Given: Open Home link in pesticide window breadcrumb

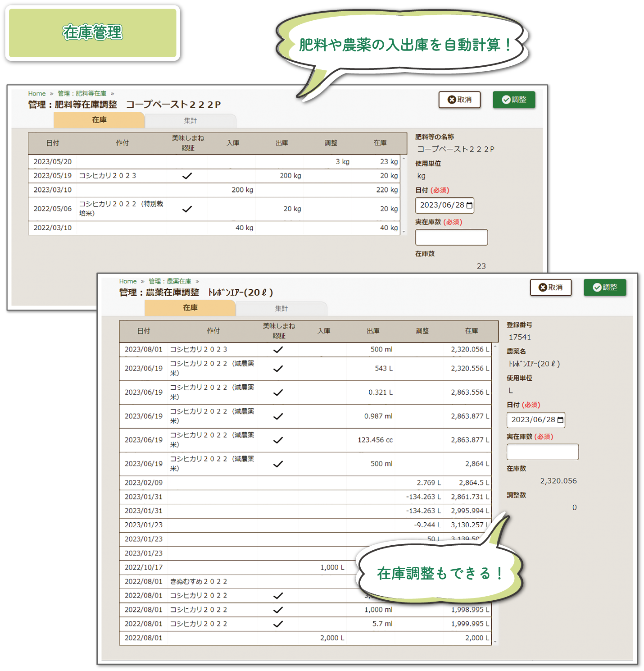Looking at the screenshot, I should point(128,281).
